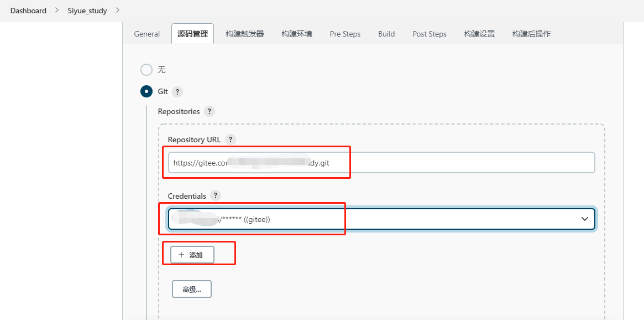Click the 添加 credentials button
The width and height of the screenshot is (644, 320).
[x=192, y=255]
